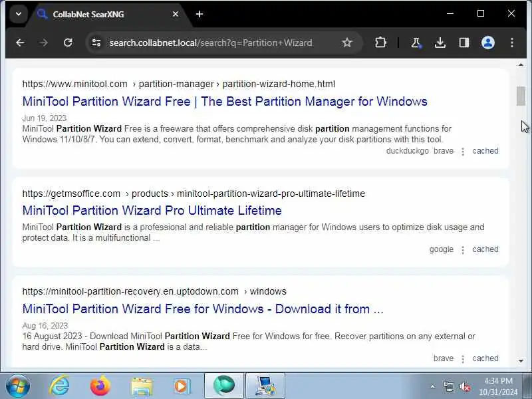
Task: Open the Extensions puzzle icon
Action: click(380, 43)
